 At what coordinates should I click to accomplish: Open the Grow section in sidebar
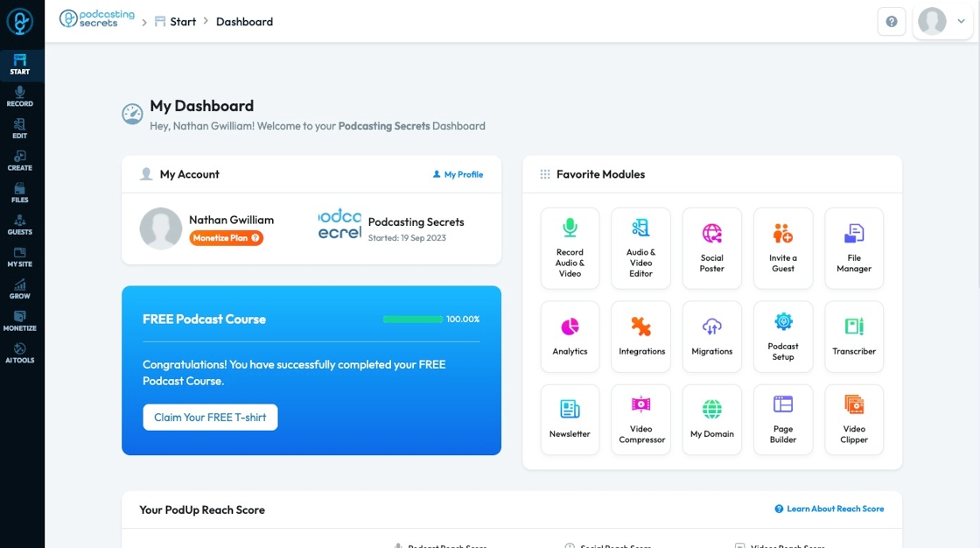(20, 289)
